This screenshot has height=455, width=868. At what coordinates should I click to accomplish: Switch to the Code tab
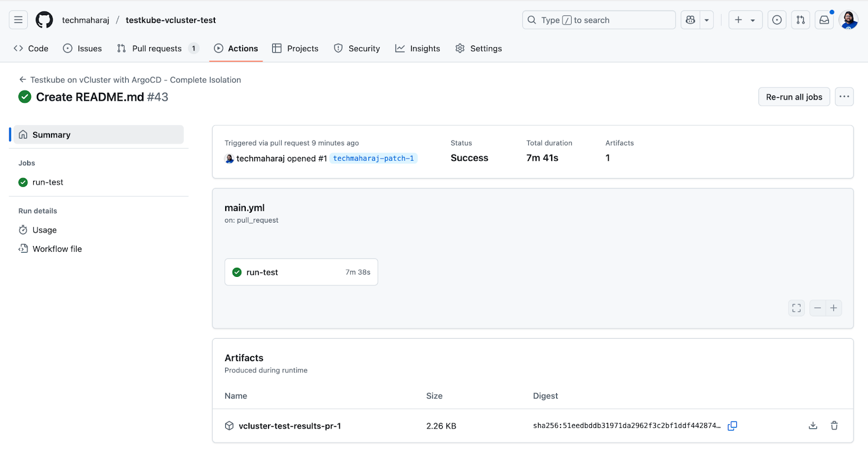point(31,48)
